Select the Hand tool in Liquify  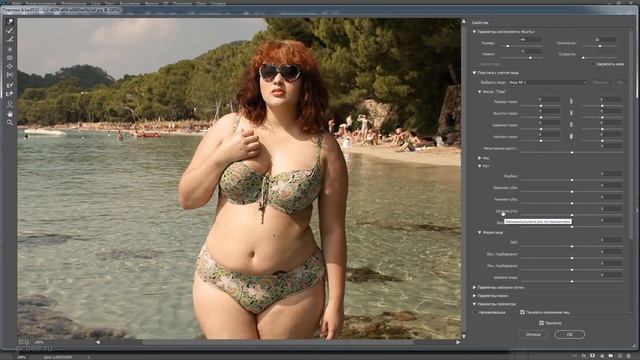tap(10, 114)
